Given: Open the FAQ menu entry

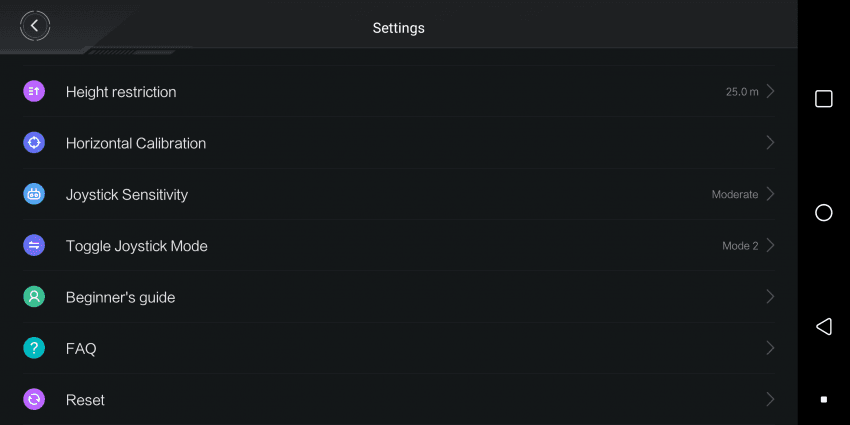Looking at the screenshot, I should 399,348.
